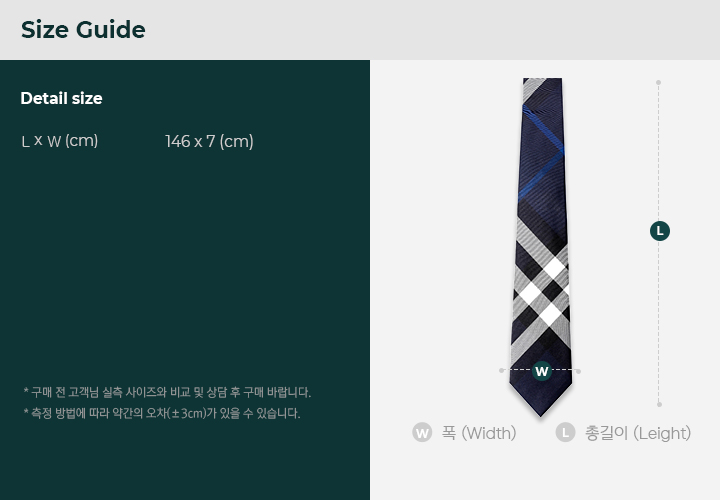Click the pointed tip of the tie
The height and width of the screenshot is (500, 720).
pos(540,411)
